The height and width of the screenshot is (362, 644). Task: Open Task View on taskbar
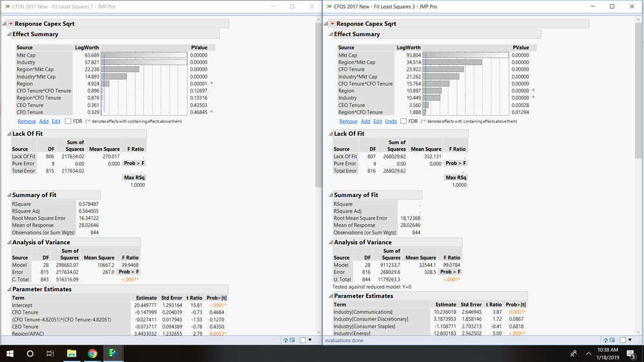(50, 354)
